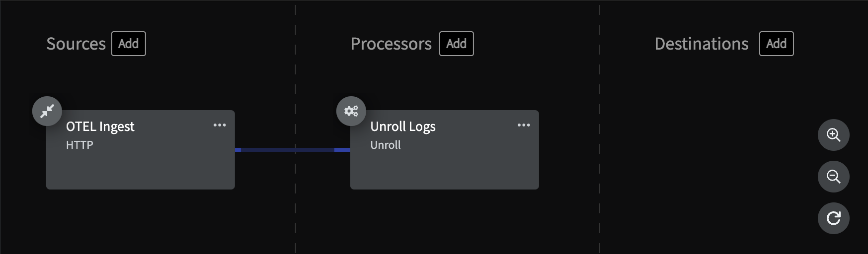868x254 pixels.
Task: Reset the pipeline canvas view
Action: [834, 218]
